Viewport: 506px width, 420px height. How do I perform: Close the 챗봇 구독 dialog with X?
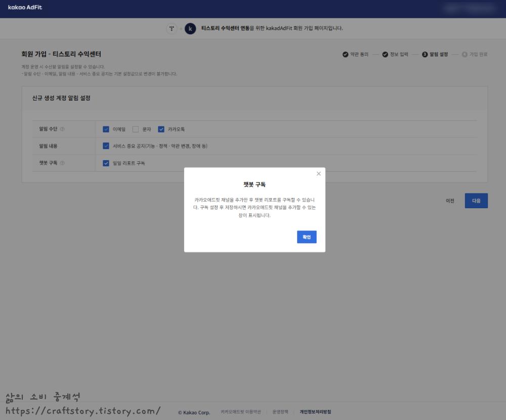coord(318,174)
